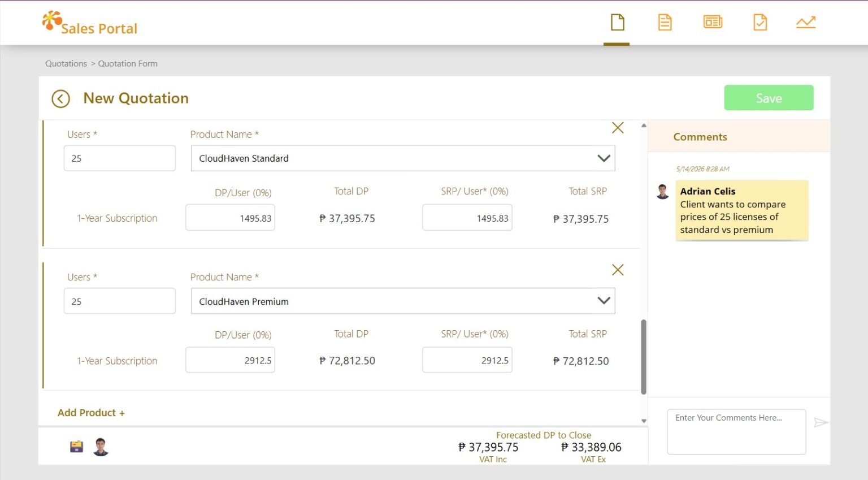Open the checked document icon in header
868x480 pixels.
click(x=760, y=23)
